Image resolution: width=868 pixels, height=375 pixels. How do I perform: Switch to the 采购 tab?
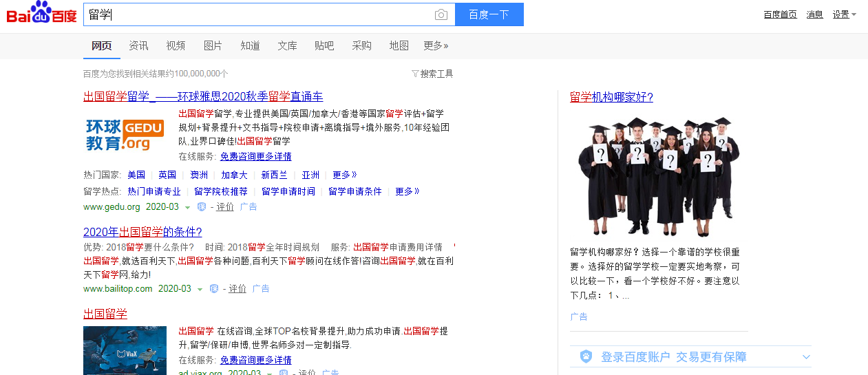click(361, 45)
